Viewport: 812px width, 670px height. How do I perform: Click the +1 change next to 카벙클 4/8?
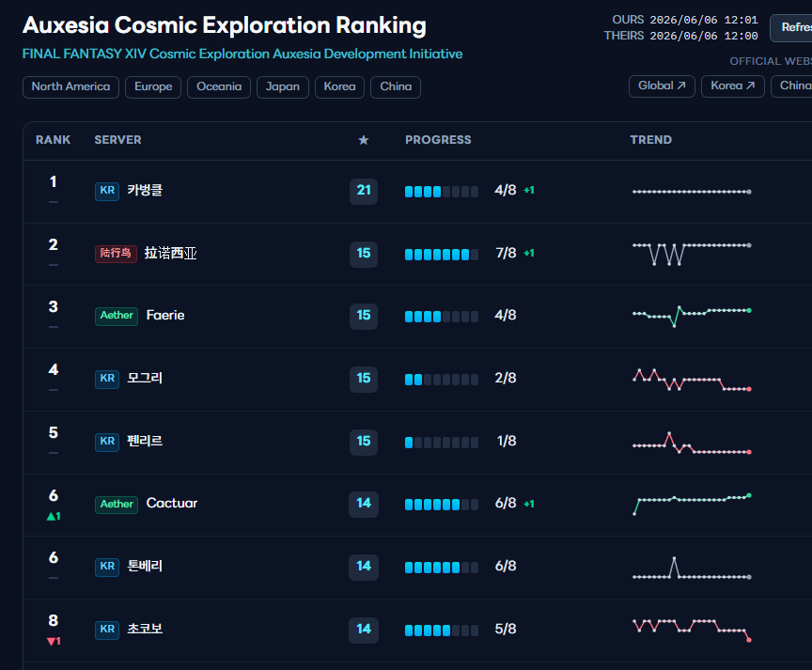[529, 191]
